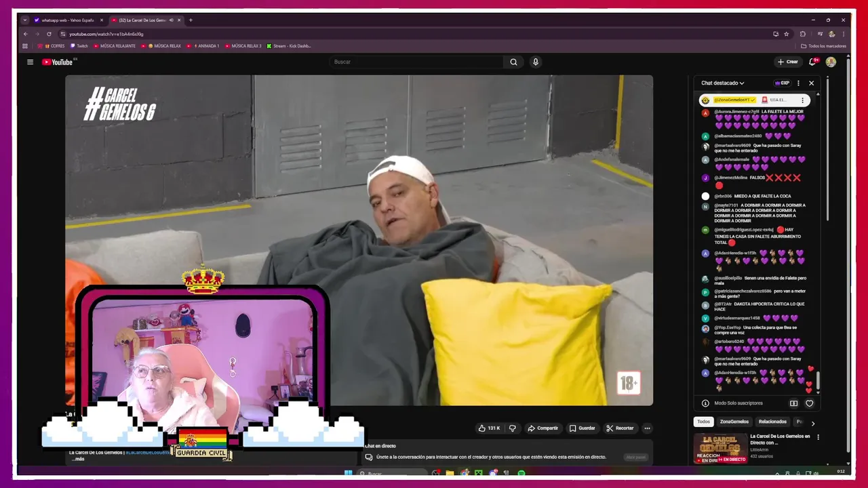Open the tab search chevron
The width and height of the screenshot is (868, 488).
25,20
